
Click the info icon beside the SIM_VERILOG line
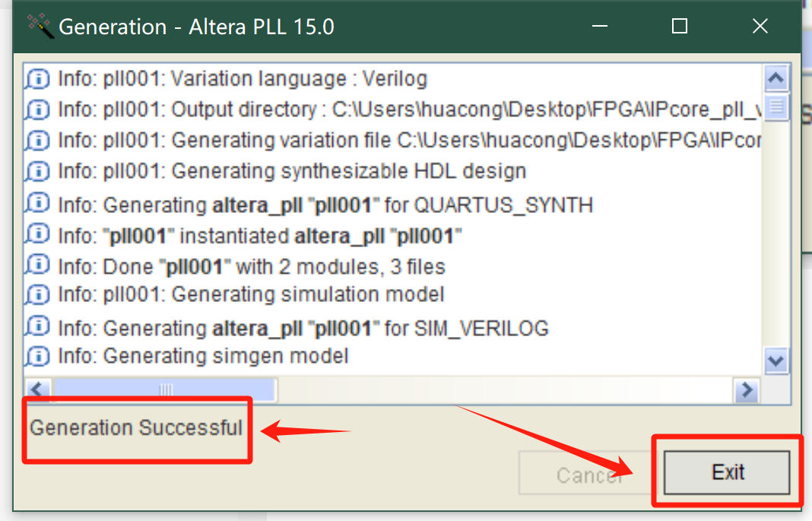(x=38, y=326)
